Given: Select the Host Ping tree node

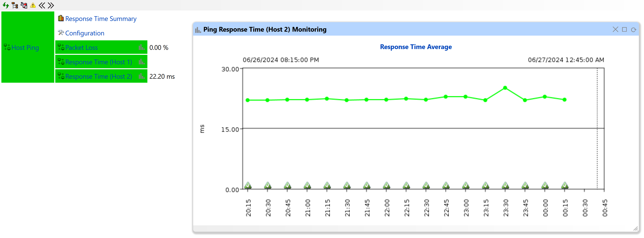Looking at the screenshot, I should click(25, 47).
